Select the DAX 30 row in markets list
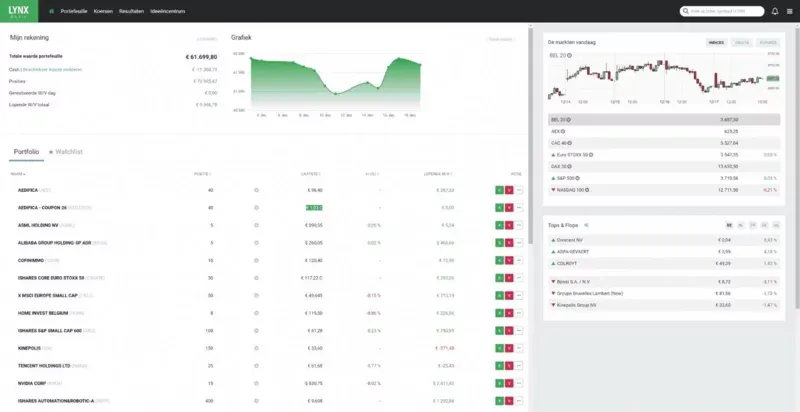 pos(664,166)
